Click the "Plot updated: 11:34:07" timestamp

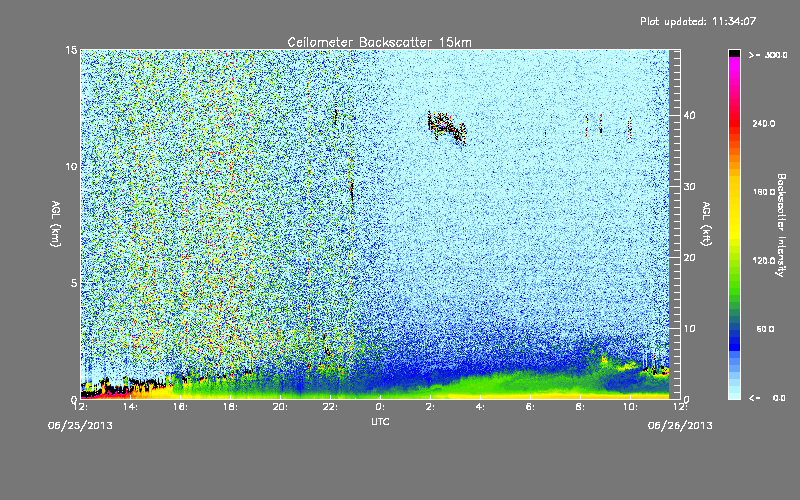[698, 21]
